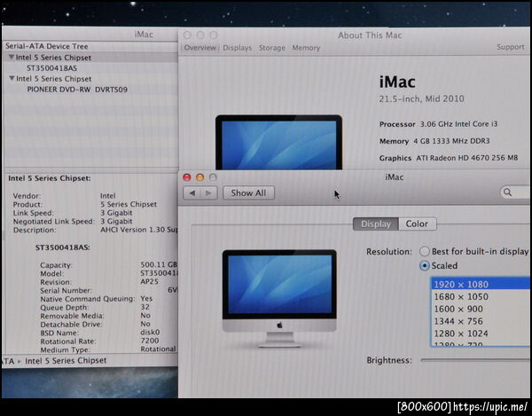Click the iMac picture in About This Mac

(278, 142)
